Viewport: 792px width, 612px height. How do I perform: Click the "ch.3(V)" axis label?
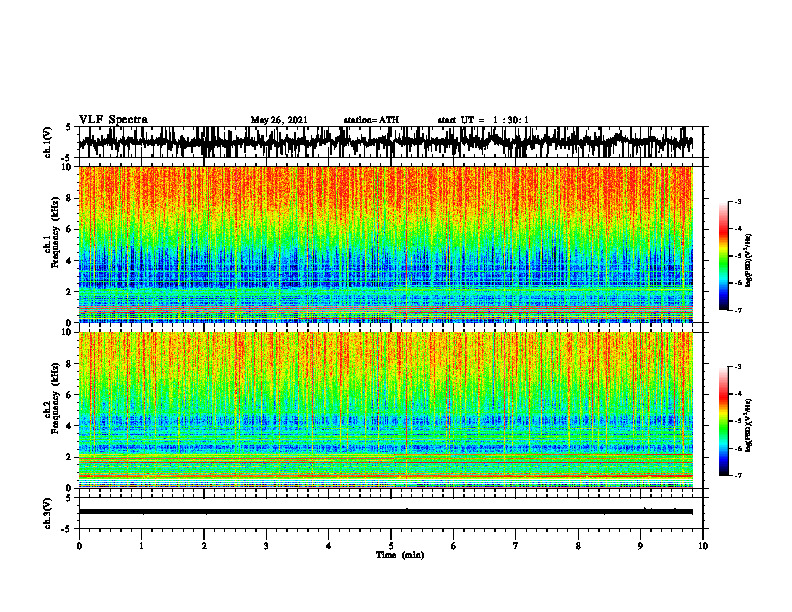click(48, 513)
